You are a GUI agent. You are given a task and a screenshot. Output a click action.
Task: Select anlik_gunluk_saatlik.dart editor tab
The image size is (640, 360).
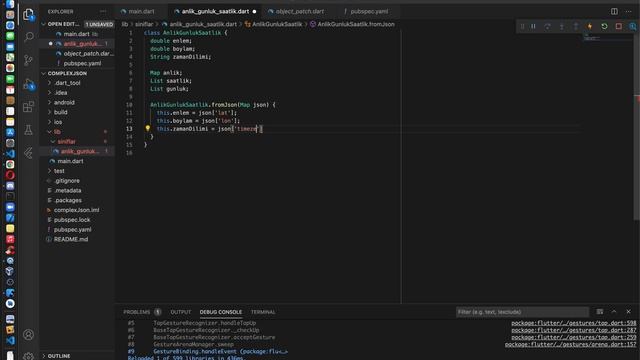click(215, 11)
